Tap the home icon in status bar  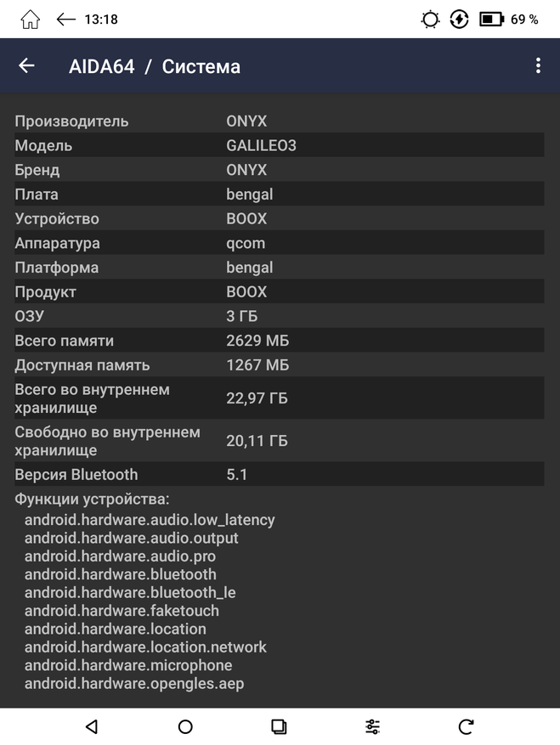point(30,19)
